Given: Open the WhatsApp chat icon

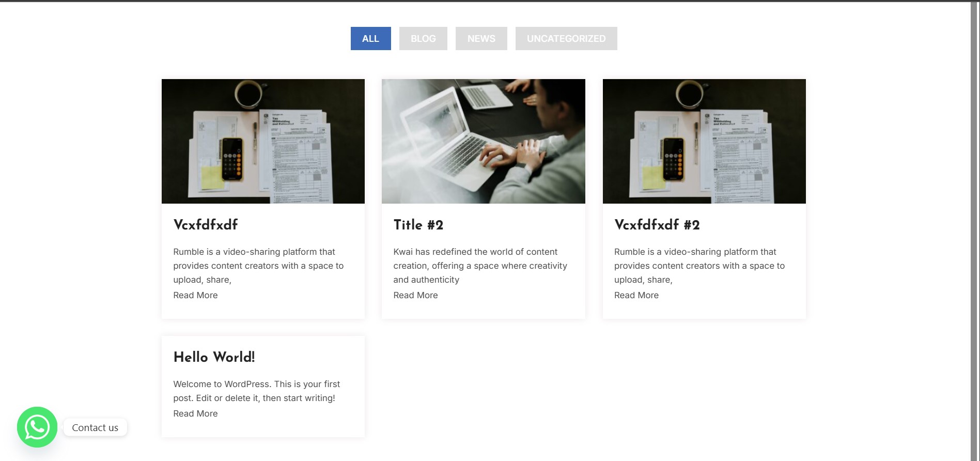Looking at the screenshot, I should pos(37,427).
